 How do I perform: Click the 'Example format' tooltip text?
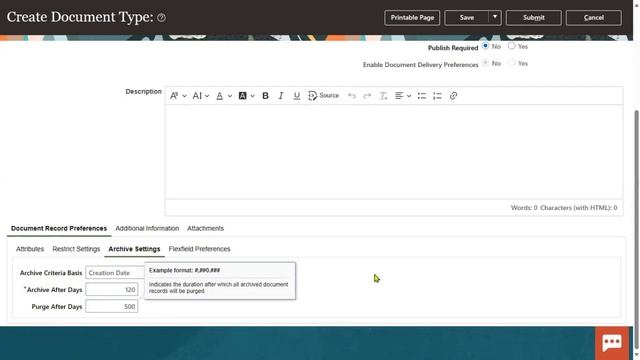[x=184, y=270]
